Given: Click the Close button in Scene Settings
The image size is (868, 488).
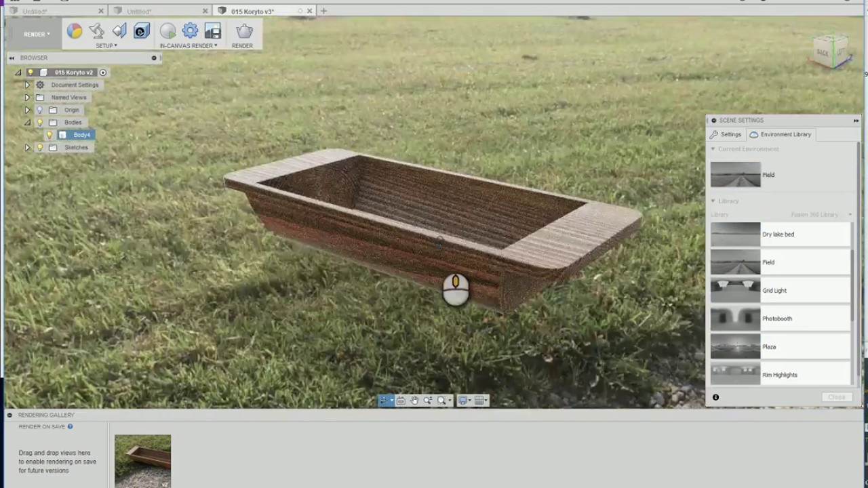Looking at the screenshot, I should 837,397.
